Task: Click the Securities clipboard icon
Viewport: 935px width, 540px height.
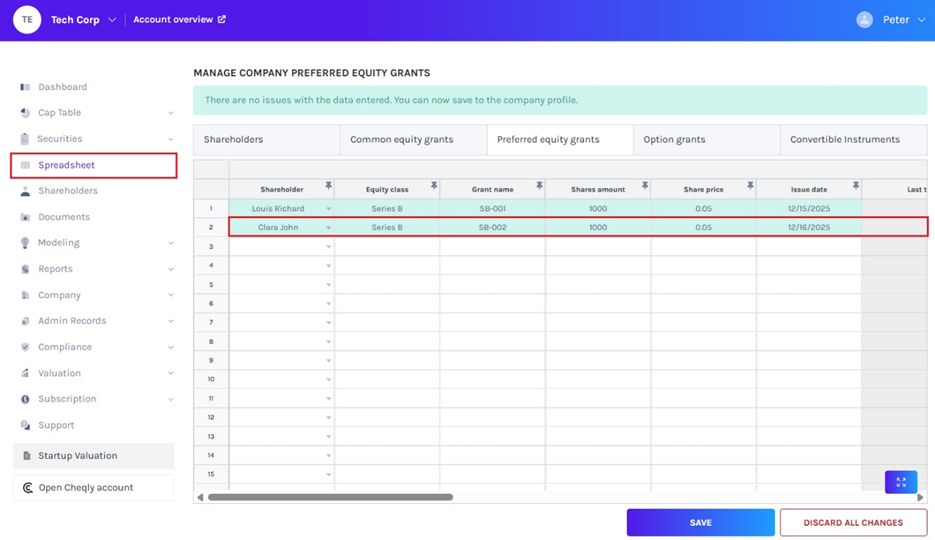Action: [x=24, y=139]
